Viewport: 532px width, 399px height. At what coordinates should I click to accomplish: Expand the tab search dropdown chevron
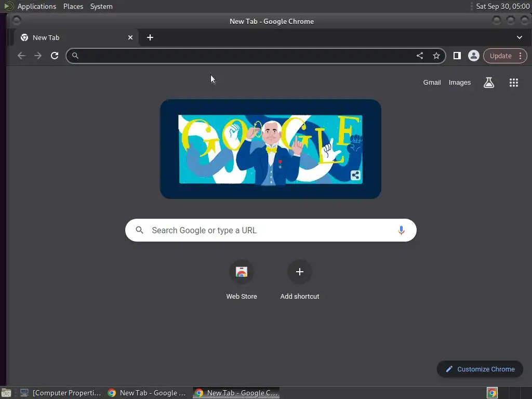pos(520,37)
